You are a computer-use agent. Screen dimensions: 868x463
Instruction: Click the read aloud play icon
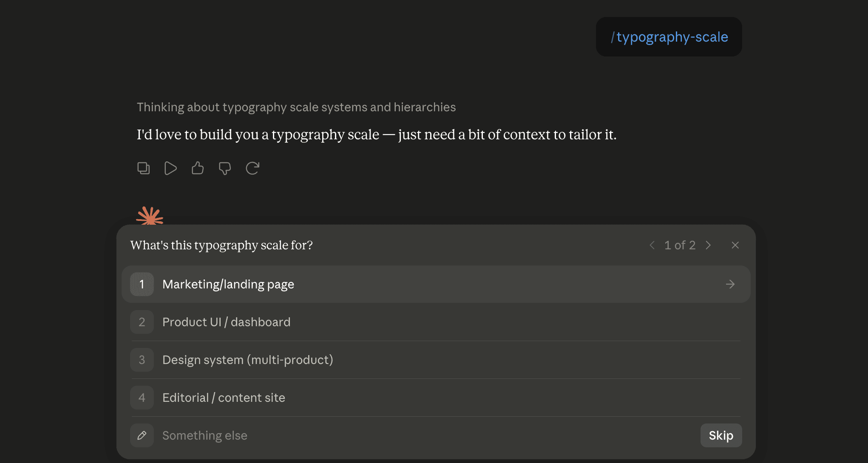click(170, 168)
